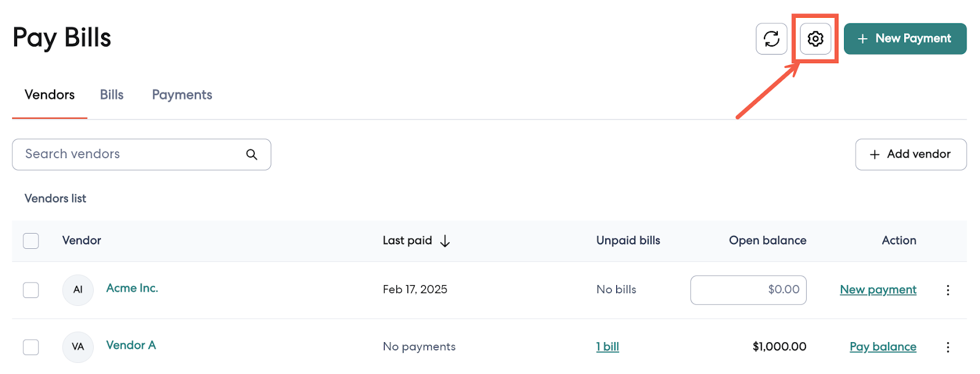Select the Vendors tab

(50, 95)
